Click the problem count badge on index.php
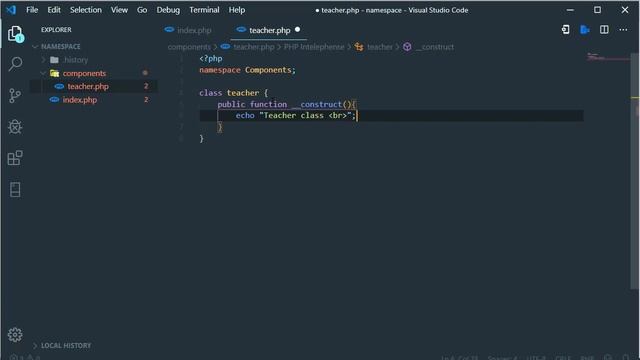 point(146,99)
